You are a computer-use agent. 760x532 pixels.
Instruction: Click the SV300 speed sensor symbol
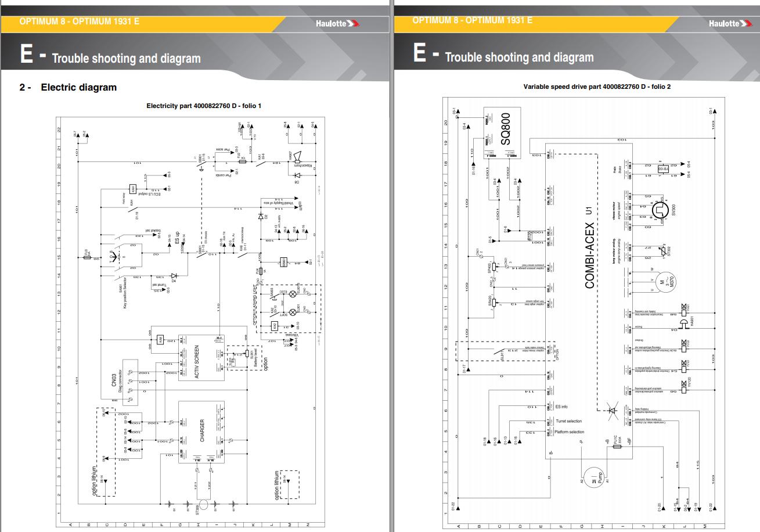click(x=660, y=210)
